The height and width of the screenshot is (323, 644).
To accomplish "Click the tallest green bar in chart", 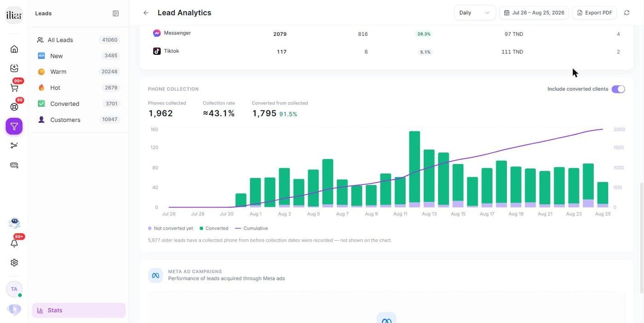I will pyautogui.click(x=414, y=167).
